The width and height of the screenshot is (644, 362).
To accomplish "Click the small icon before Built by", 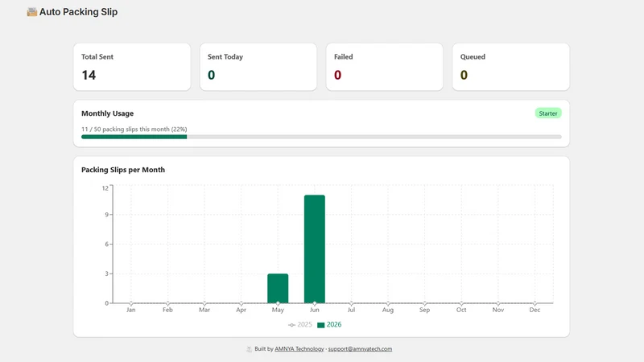I will point(249,349).
